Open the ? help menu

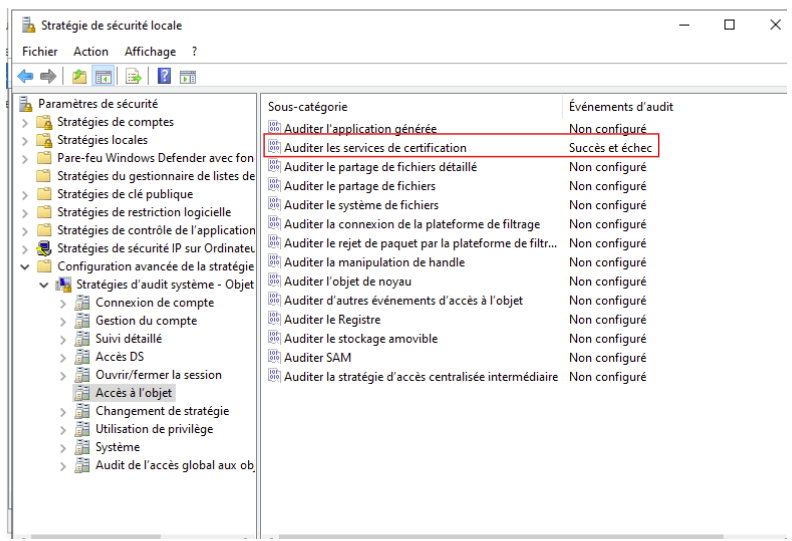click(x=194, y=52)
